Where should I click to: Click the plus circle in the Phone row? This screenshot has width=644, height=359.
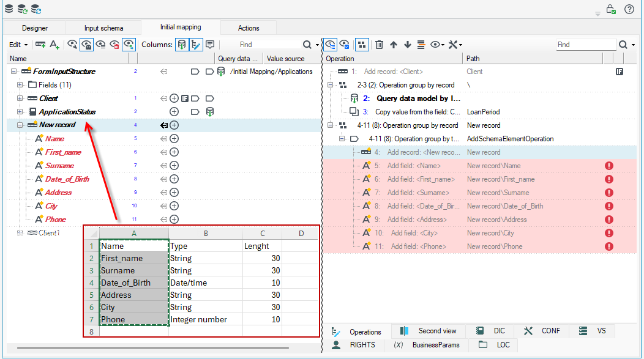tap(174, 220)
